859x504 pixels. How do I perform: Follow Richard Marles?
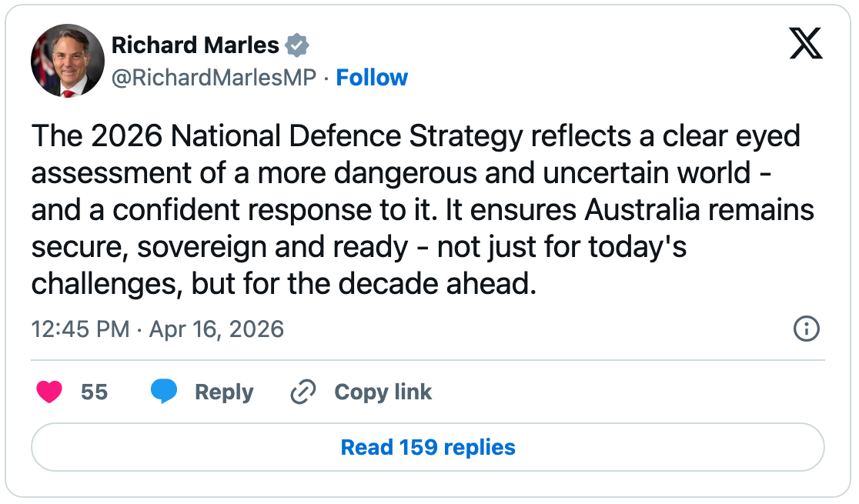coord(373,78)
